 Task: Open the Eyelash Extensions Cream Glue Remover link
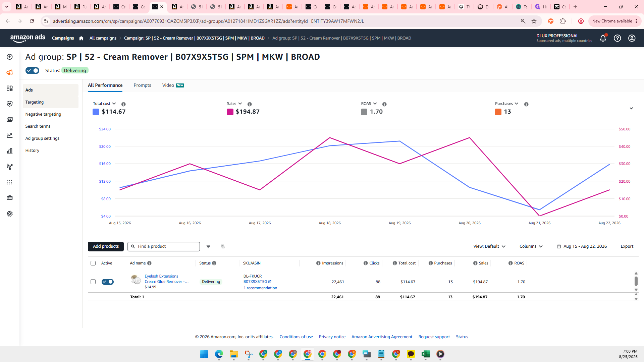[167, 279]
